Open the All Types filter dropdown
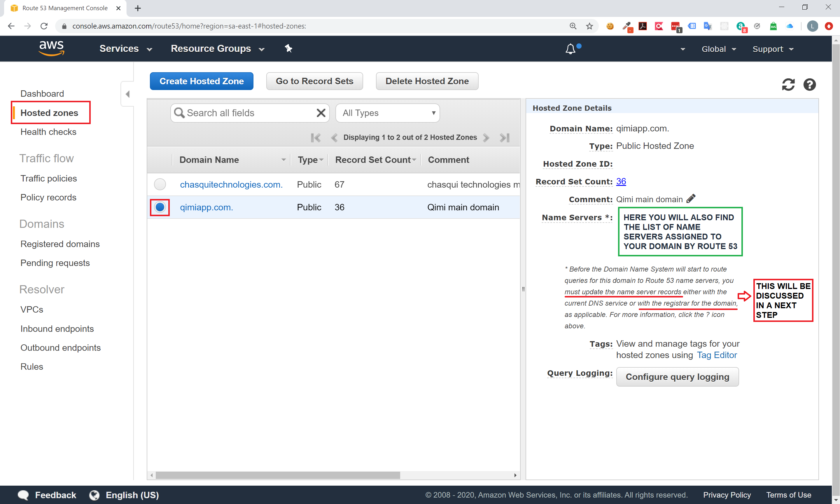Image resolution: width=840 pixels, height=504 pixels. [x=387, y=113]
